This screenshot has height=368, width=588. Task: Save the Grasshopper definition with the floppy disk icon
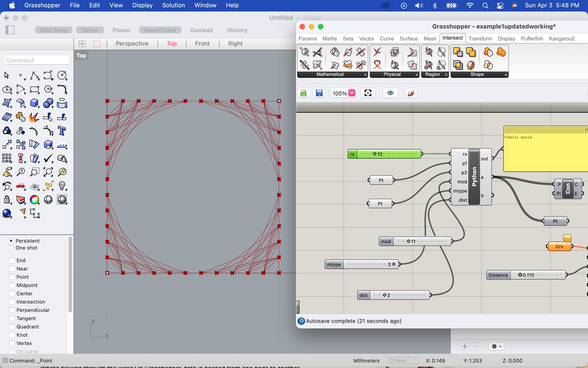(319, 93)
